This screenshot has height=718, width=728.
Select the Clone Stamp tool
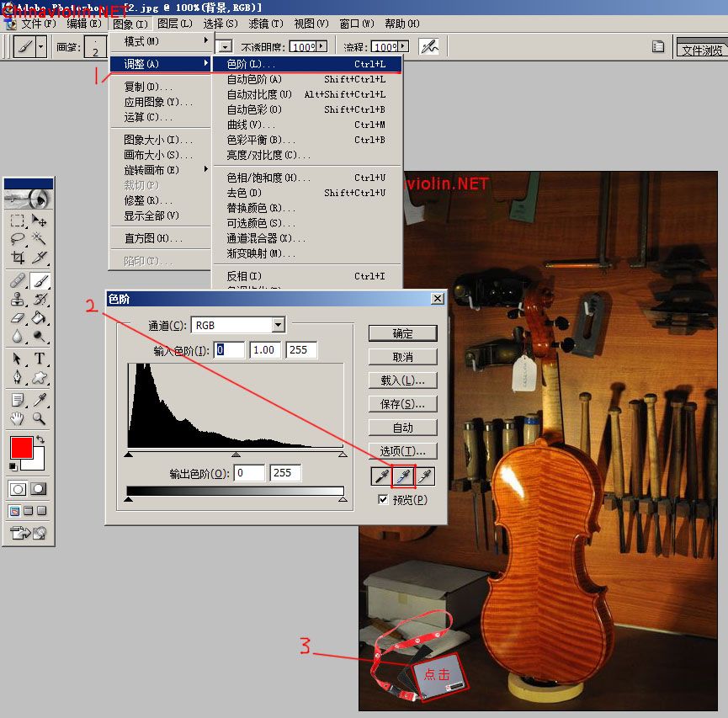point(18,300)
